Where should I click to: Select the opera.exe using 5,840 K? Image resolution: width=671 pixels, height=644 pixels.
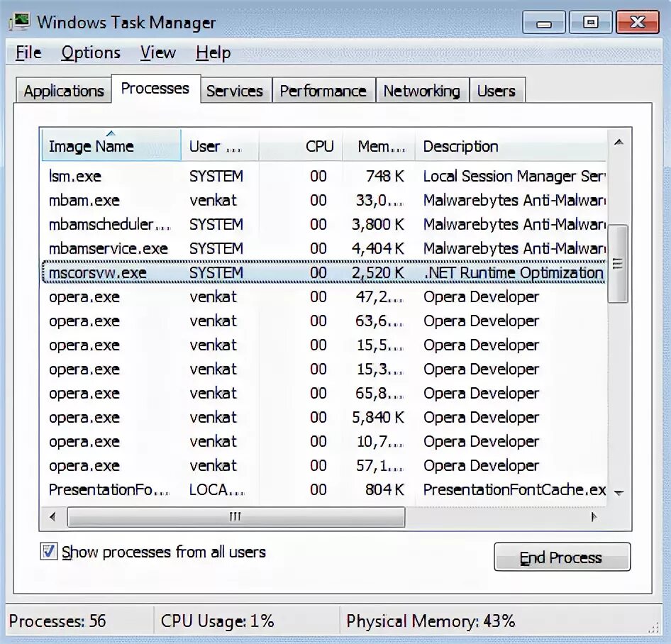point(324,417)
